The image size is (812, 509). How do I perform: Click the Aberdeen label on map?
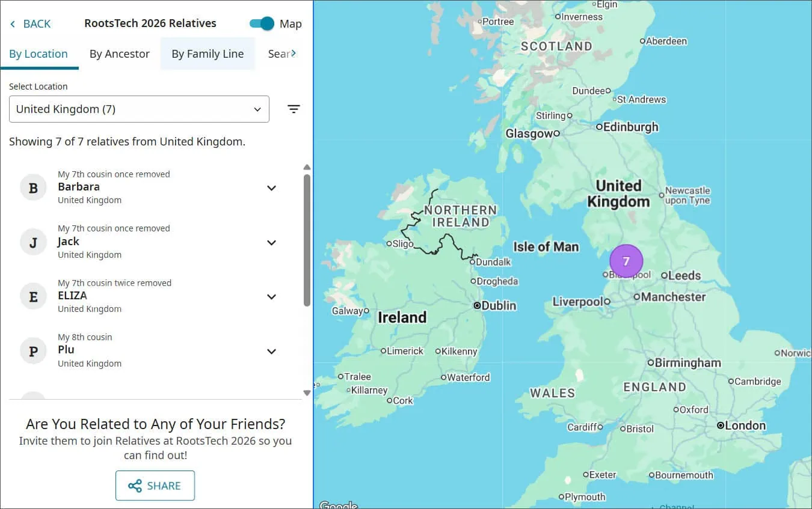(x=666, y=41)
